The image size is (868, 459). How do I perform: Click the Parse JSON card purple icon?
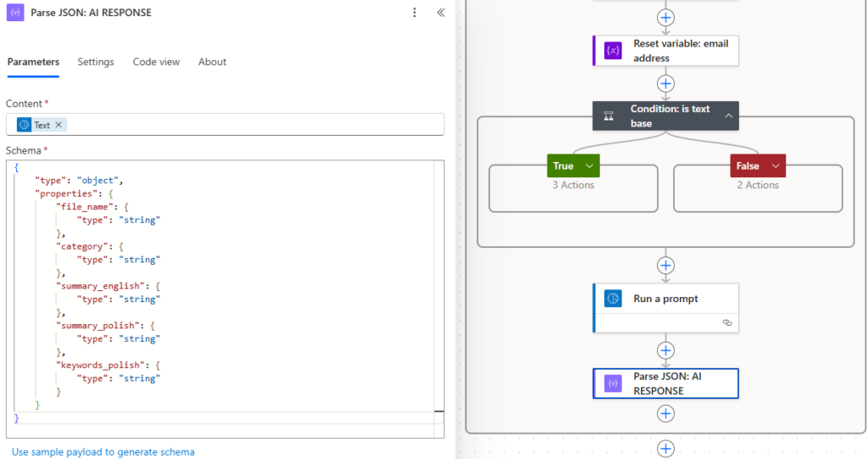pos(613,383)
